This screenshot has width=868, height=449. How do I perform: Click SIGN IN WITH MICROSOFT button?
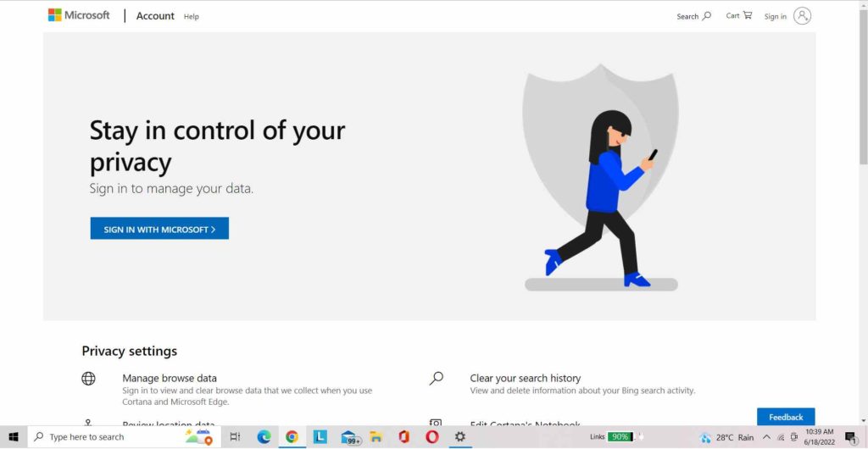coord(159,229)
